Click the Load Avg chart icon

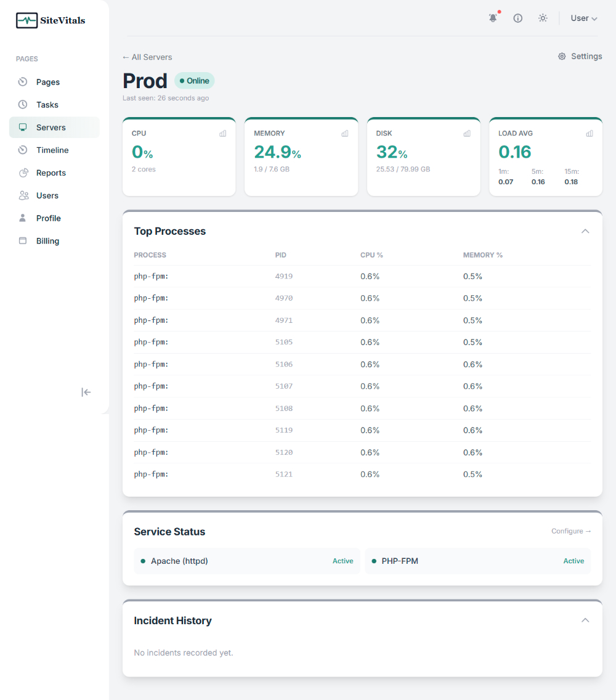point(589,133)
